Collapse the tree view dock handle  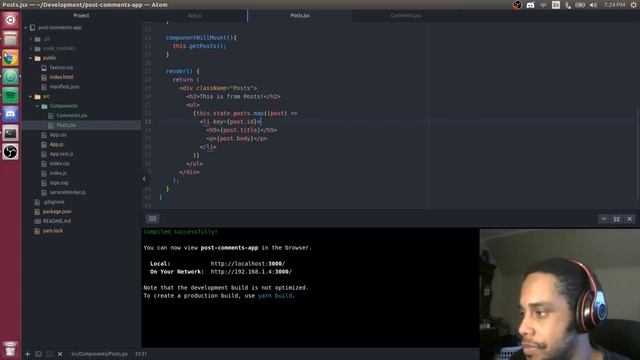tap(144, 178)
